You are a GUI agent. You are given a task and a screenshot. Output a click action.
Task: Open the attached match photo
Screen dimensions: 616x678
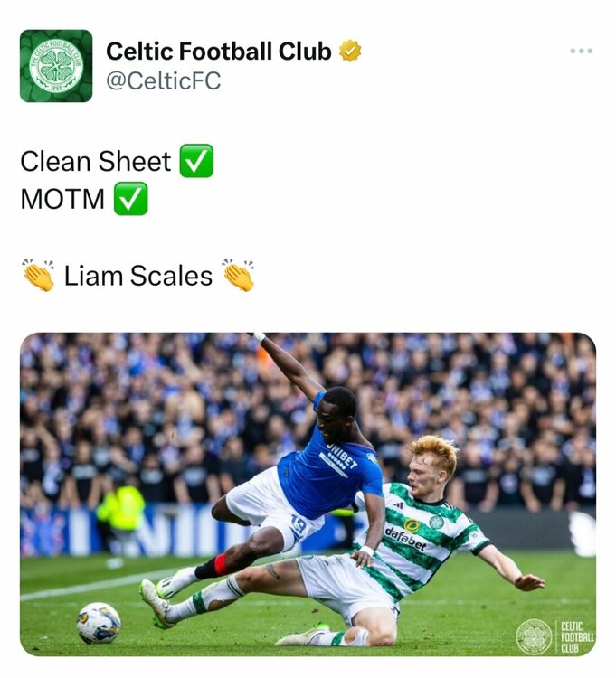[308, 494]
